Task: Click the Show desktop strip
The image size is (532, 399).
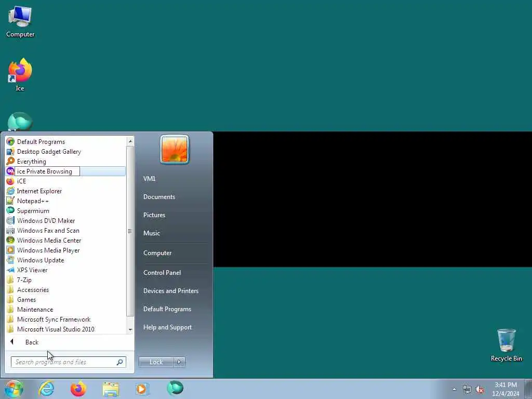Action: tap(528, 389)
